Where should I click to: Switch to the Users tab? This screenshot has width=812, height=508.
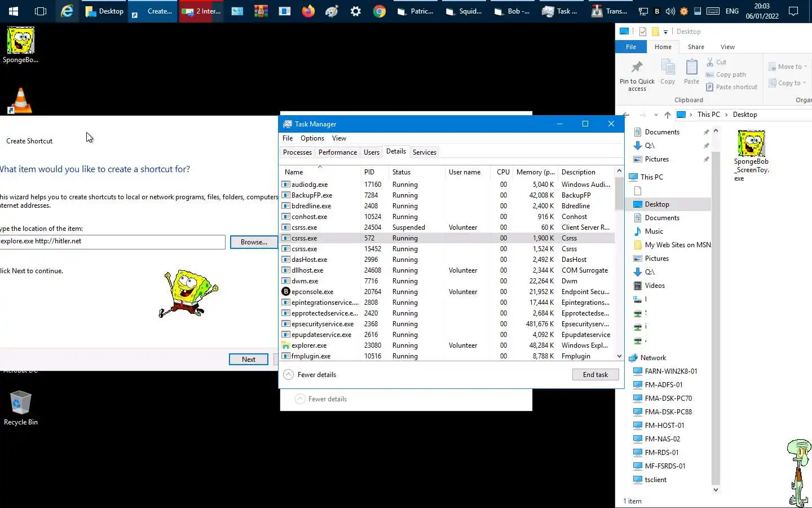click(372, 152)
